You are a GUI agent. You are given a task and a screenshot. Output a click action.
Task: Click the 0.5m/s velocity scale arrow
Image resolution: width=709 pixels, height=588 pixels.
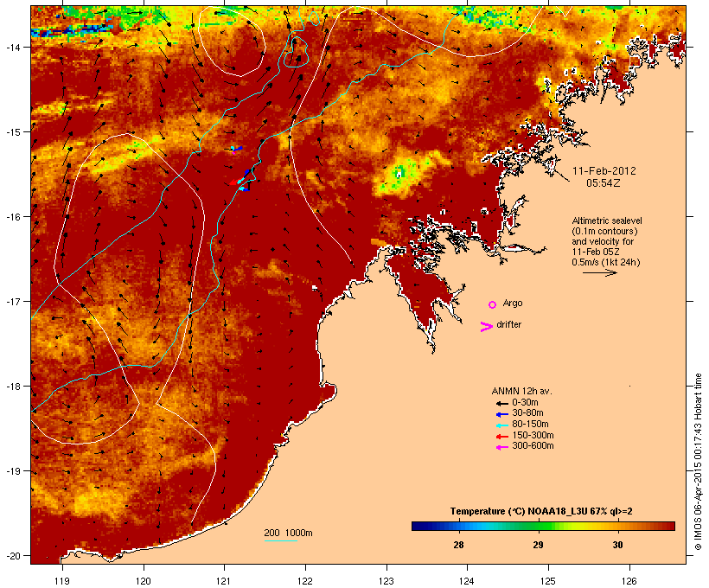[599, 272]
